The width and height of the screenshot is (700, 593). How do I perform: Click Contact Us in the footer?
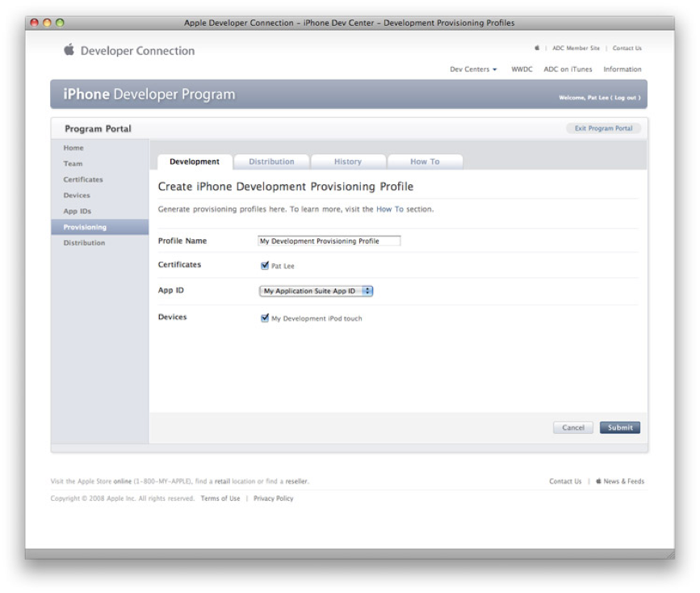(x=565, y=482)
